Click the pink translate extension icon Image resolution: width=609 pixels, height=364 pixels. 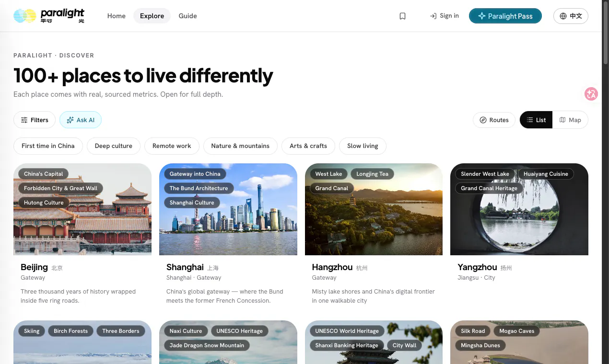591,94
